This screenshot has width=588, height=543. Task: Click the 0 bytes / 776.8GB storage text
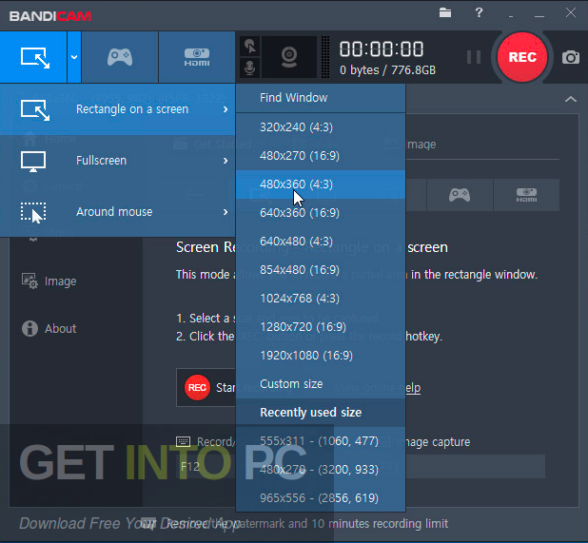388,70
